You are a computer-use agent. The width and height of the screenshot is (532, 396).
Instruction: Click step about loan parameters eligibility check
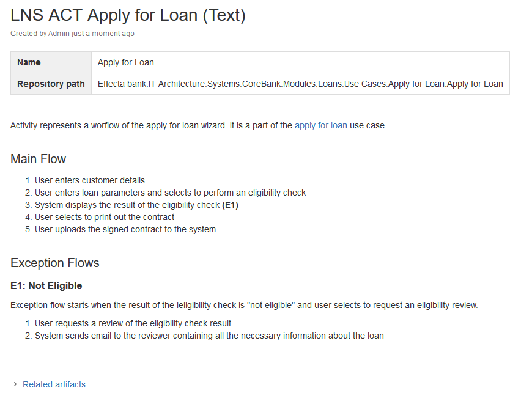(170, 193)
